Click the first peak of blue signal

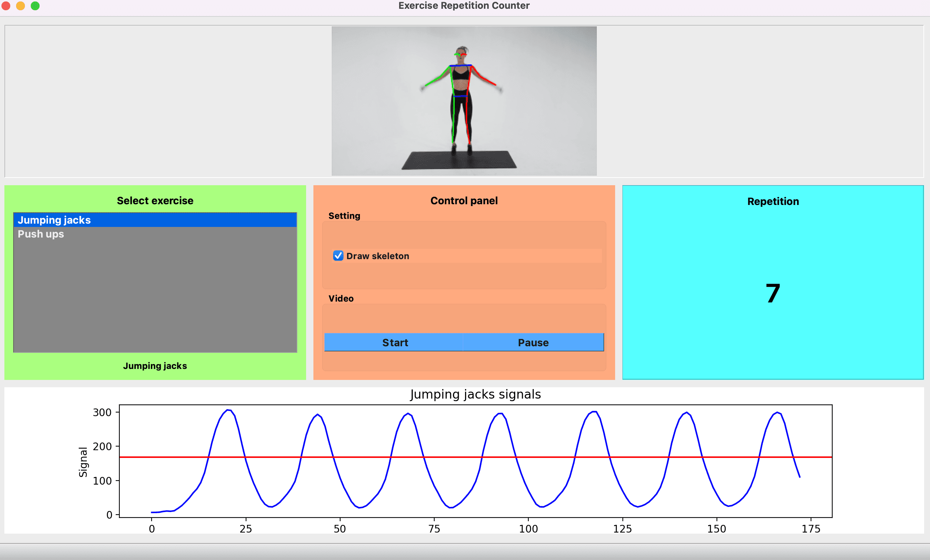point(228,410)
